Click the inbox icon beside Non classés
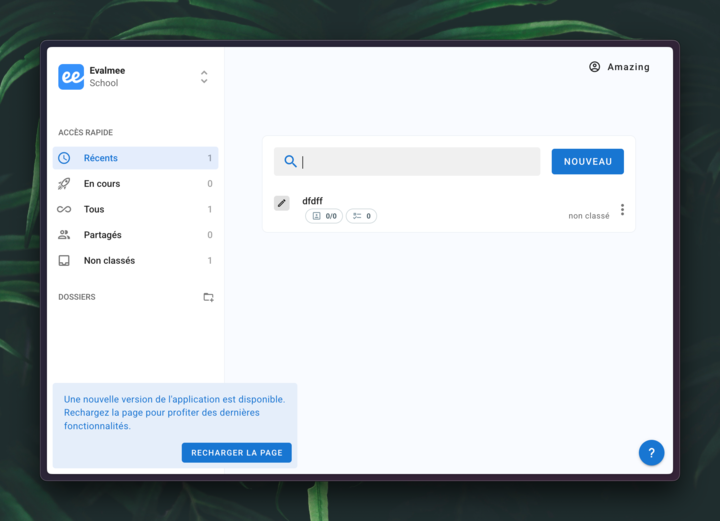 click(64, 261)
